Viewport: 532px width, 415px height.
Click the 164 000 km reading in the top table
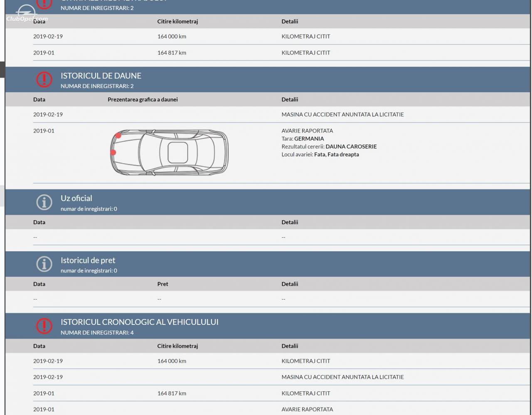tap(172, 36)
